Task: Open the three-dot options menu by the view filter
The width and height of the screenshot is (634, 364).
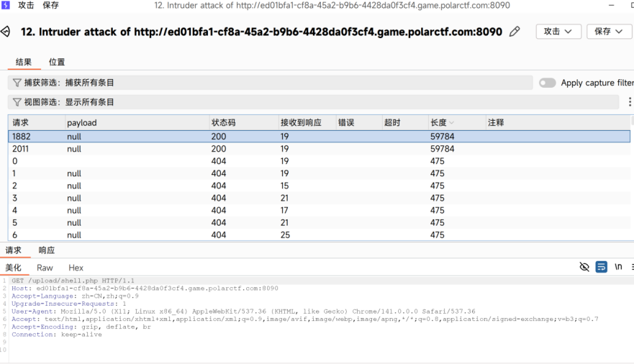Action: 629,102
